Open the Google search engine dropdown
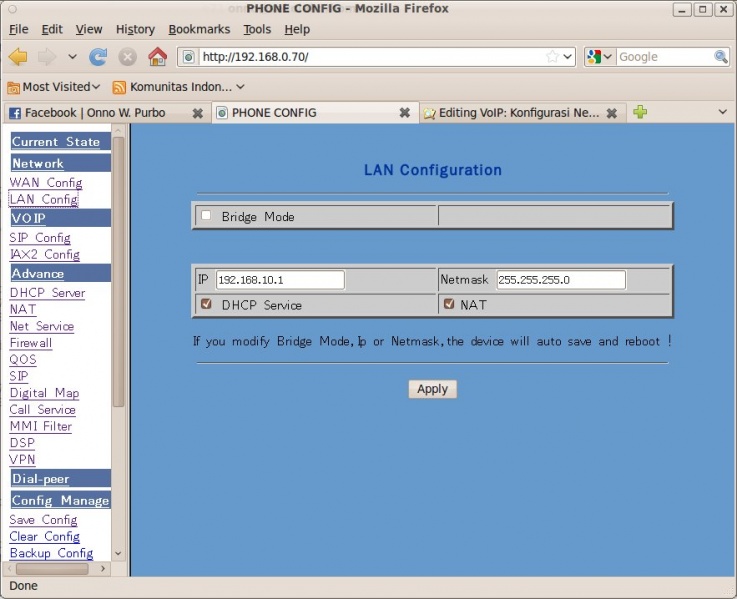Screen dimensions: 737x599 pos(600,57)
